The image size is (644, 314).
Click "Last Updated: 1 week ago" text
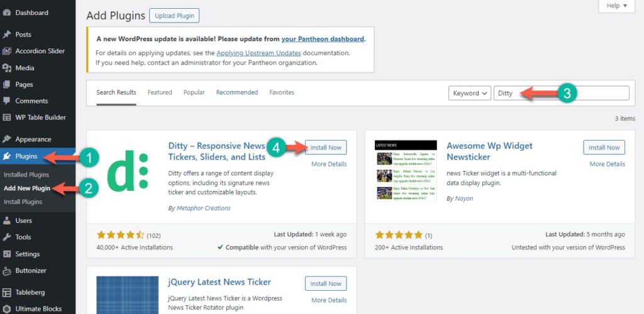pyautogui.click(x=310, y=234)
